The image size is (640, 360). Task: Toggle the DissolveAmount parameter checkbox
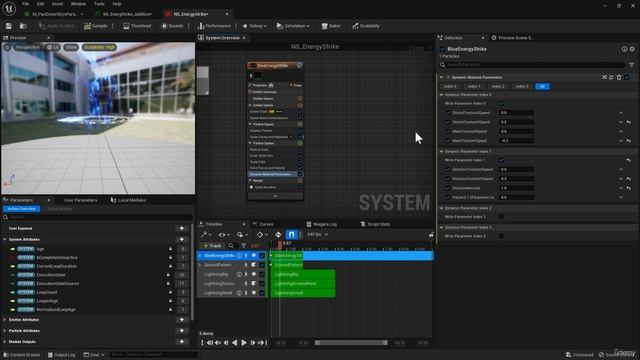pyautogui.click(x=448, y=188)
